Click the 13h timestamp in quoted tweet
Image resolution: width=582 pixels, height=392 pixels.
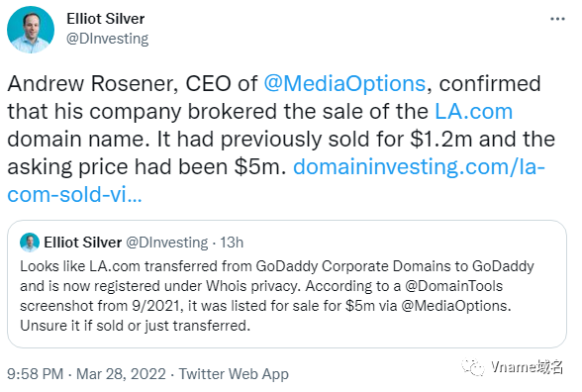coord(232,243)
